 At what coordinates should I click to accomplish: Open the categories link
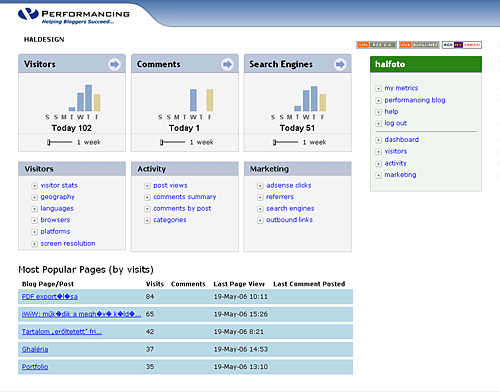tap(170, 220)
